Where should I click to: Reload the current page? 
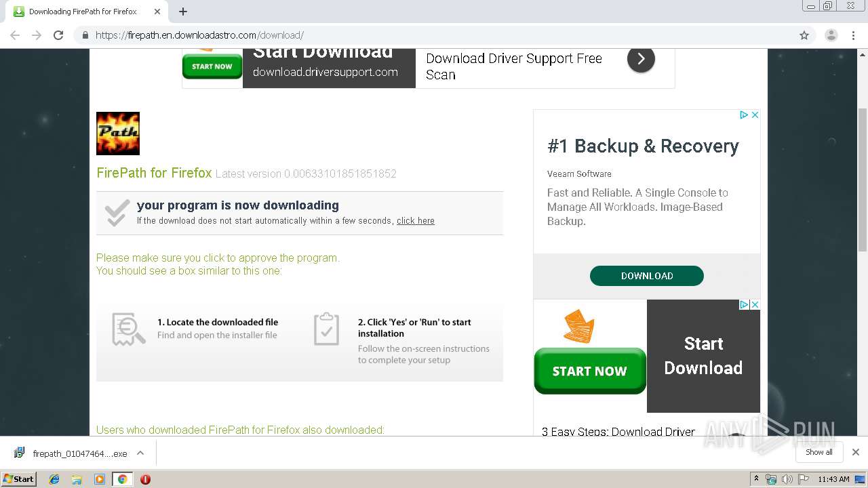[58, 35]
